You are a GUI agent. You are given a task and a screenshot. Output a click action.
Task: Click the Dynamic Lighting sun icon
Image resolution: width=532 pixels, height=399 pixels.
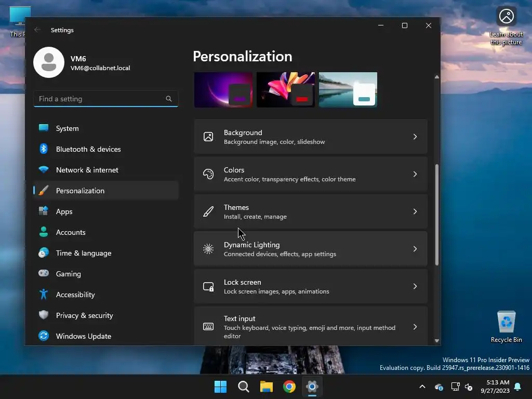208,249
